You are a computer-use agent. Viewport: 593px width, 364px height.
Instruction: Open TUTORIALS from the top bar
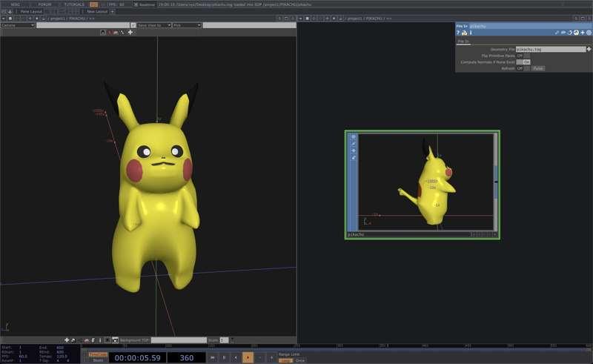point(74,4)
